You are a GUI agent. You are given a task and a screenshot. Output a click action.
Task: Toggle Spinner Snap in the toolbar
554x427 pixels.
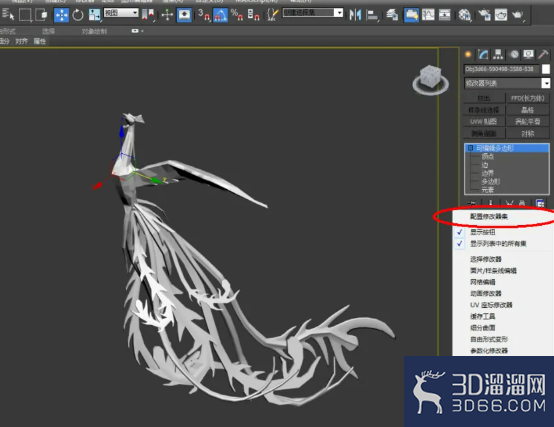(253, 15)
